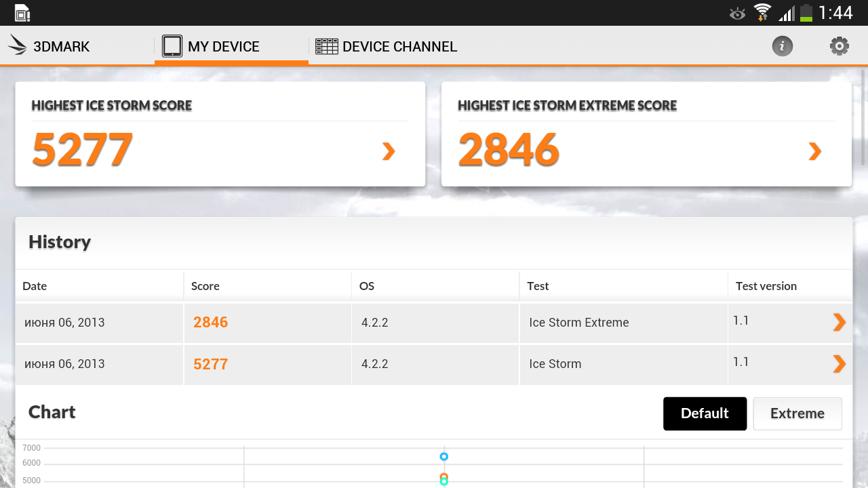
Task: Tap the Smart Stay eye status icon
Action: click(737, 14)
